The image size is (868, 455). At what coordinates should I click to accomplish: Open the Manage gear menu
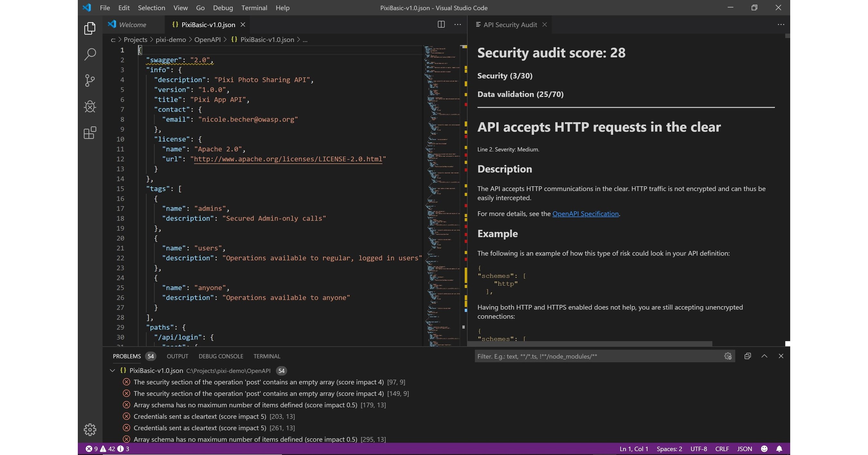(90, 429)
